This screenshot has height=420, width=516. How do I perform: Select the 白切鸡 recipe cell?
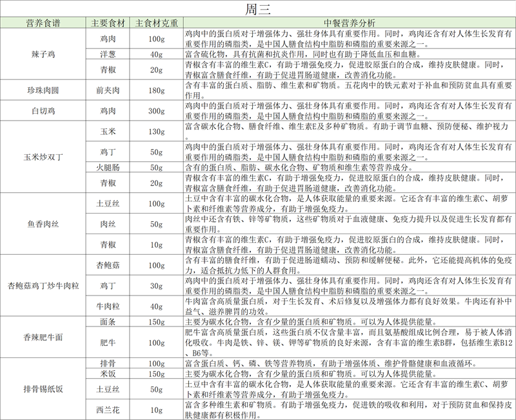(x=43, y=111)
